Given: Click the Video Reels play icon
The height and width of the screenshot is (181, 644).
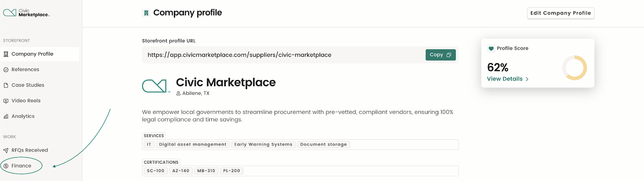Looking at the screenshot, I should [6, 101].
